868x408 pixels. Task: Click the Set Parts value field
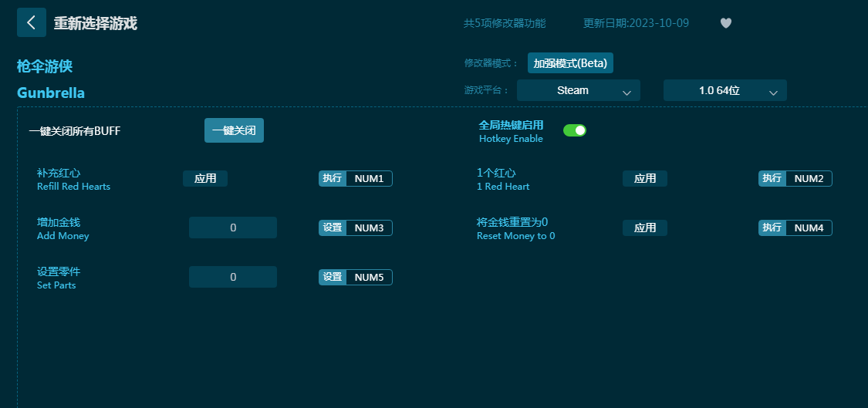tap(233, 277)
